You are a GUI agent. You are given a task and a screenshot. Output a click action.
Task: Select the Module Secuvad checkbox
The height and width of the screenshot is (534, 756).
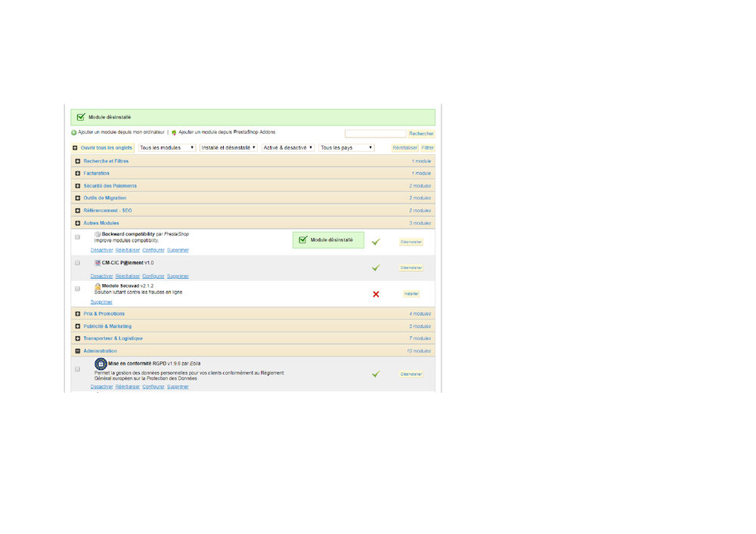click(x=77, y=289)
